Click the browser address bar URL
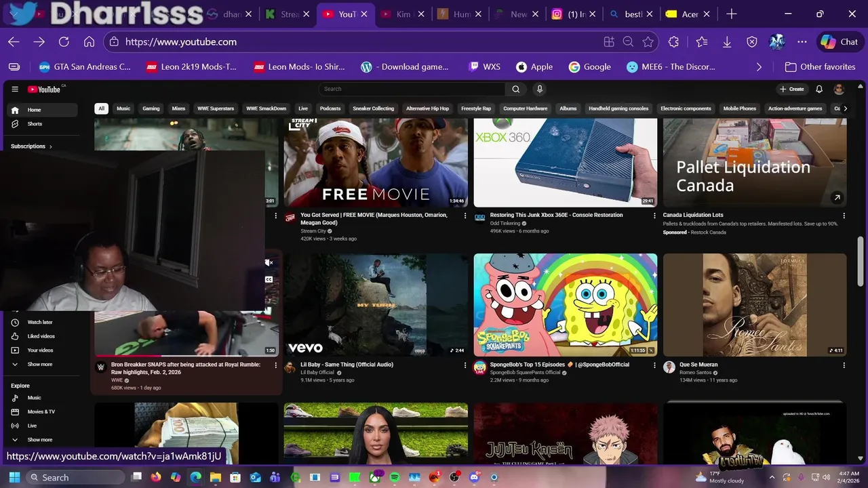 tap(181, 42)
